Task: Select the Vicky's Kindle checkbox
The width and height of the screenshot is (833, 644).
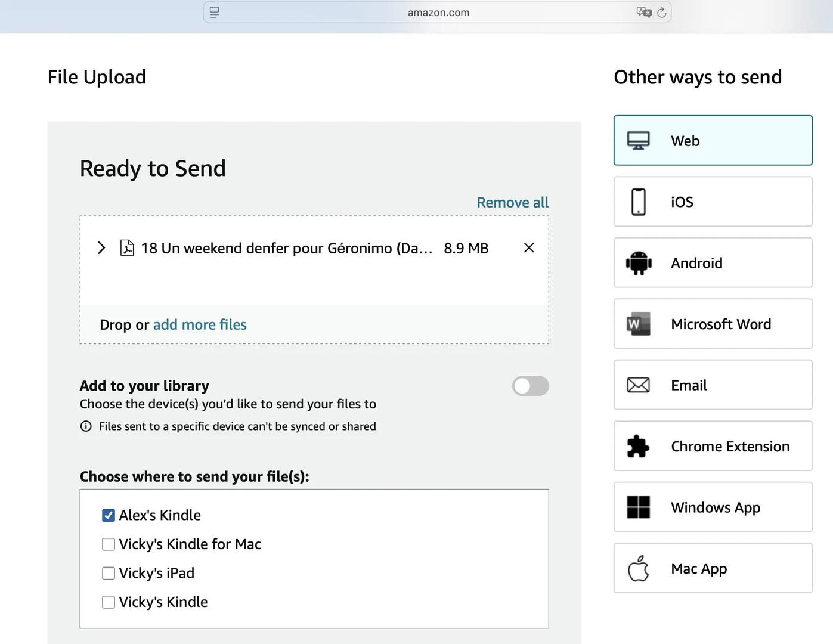Action: pos(109,602)
